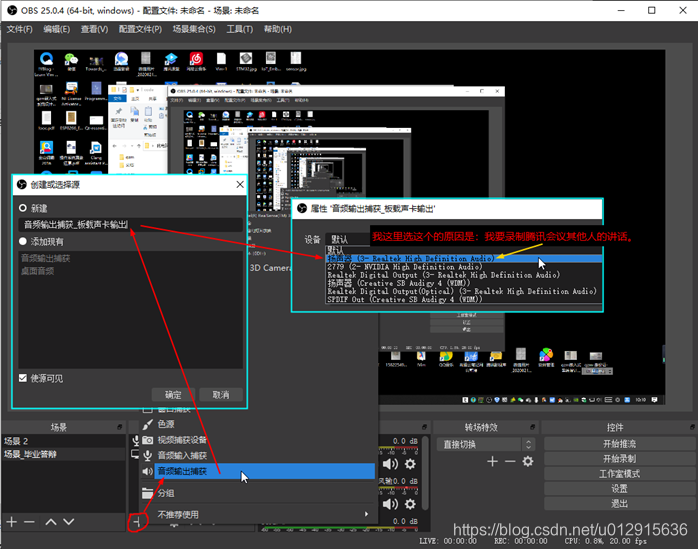The height and width of the screenshot is (549, 698).
Task: Open gear settings for 风轴 mixer channel
Action: (x=410, y=504)
